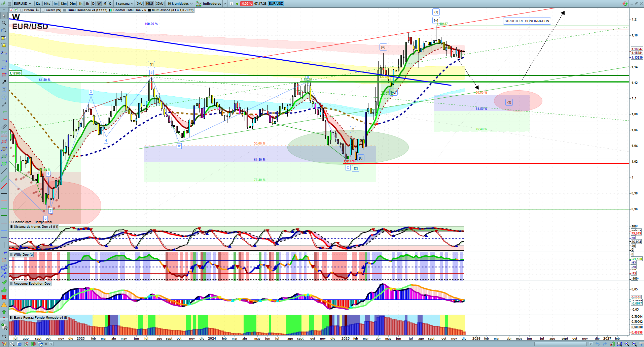Open the EURUSD instrument dropdown
This screenshot has width=644, height=347.
(22, 4)
